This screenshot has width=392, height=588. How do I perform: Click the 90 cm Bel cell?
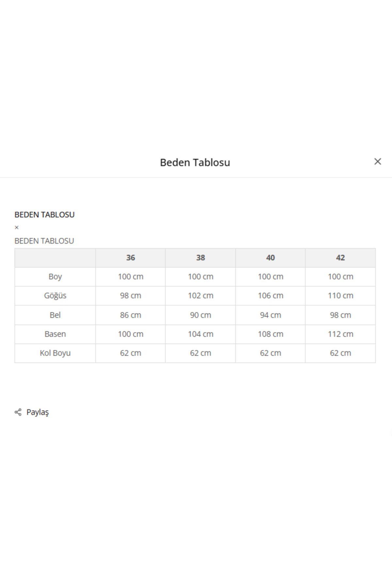tap(201, 315)
